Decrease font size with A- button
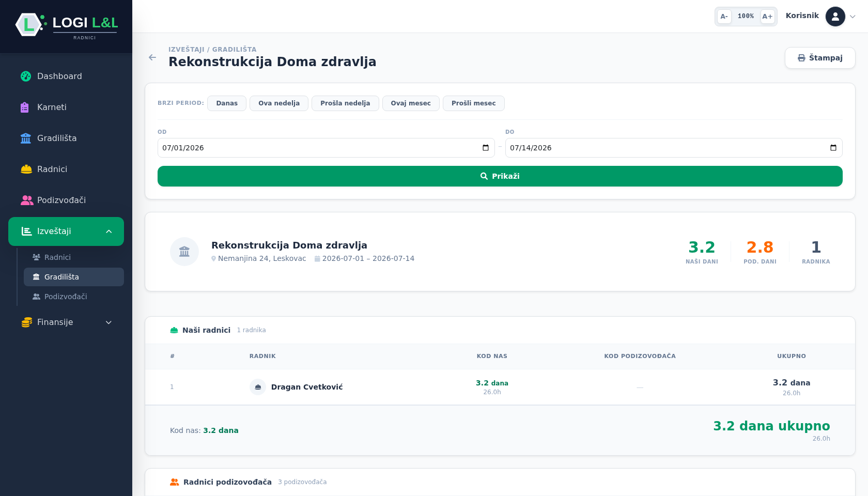This screenshot has height=496, width=868. 724,17
